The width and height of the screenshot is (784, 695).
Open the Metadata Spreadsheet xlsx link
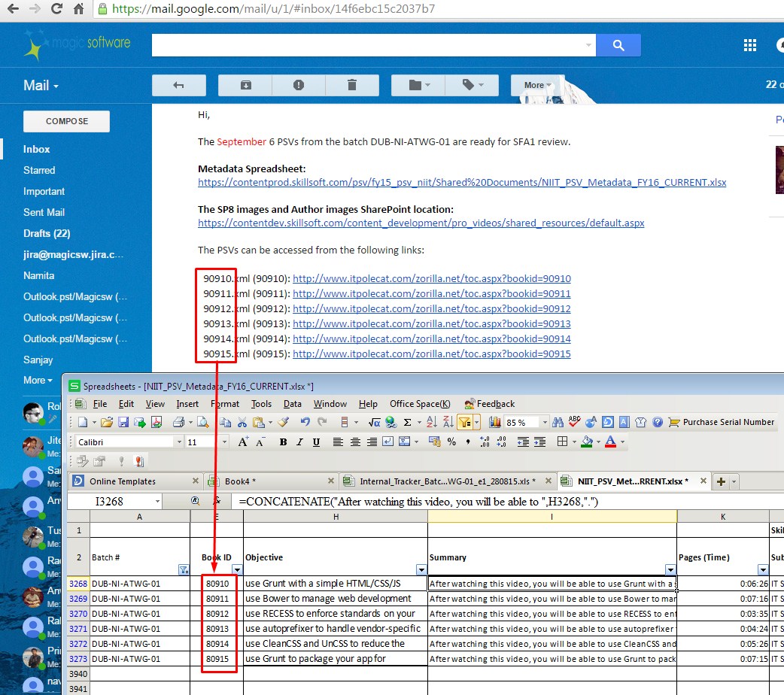tap(462, 183)
